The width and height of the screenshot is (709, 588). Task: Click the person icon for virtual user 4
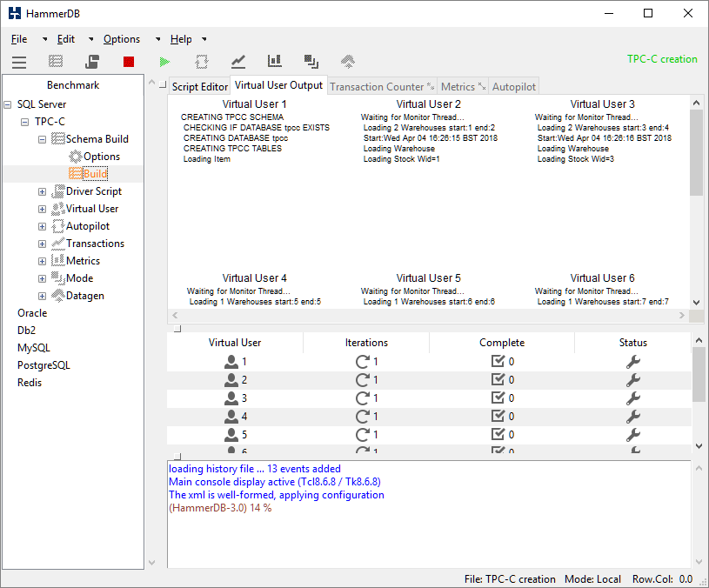231,417
